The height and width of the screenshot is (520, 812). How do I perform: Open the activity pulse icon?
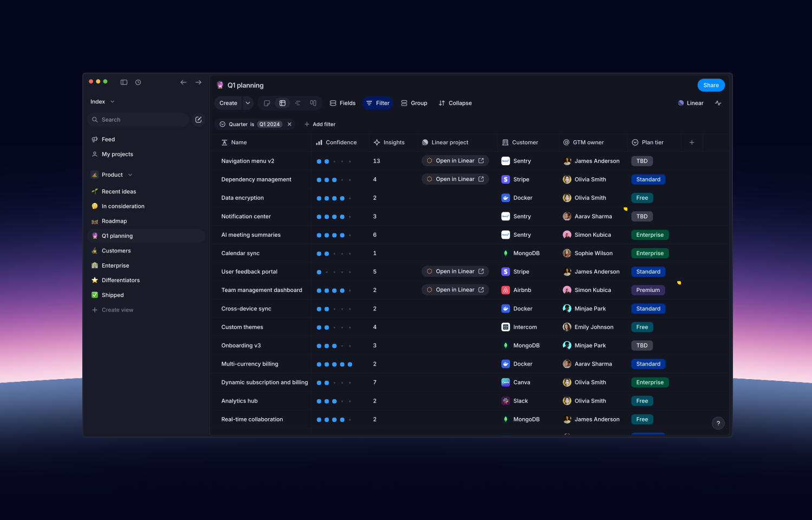tap(718, 103)
